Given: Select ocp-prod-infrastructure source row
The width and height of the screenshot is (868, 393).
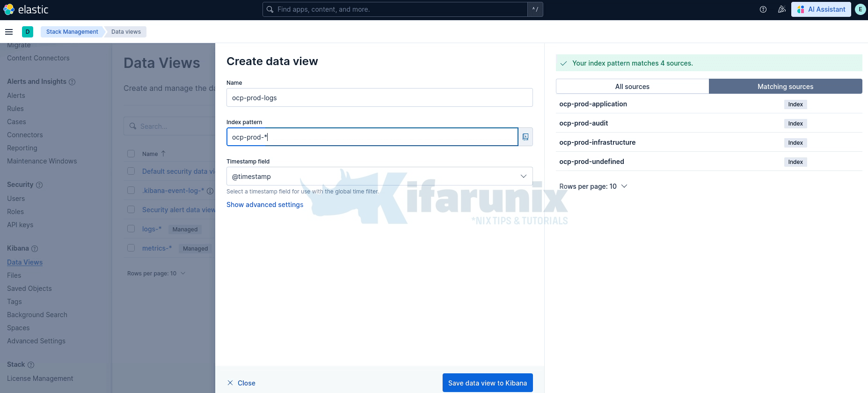Looking at the screenshot, I should click(x=709, y=142).
